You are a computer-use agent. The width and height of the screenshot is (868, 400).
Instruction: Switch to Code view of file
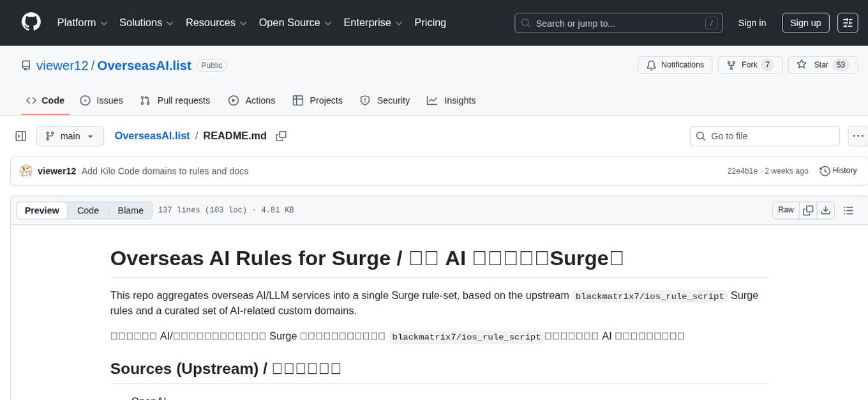(88, 210)
